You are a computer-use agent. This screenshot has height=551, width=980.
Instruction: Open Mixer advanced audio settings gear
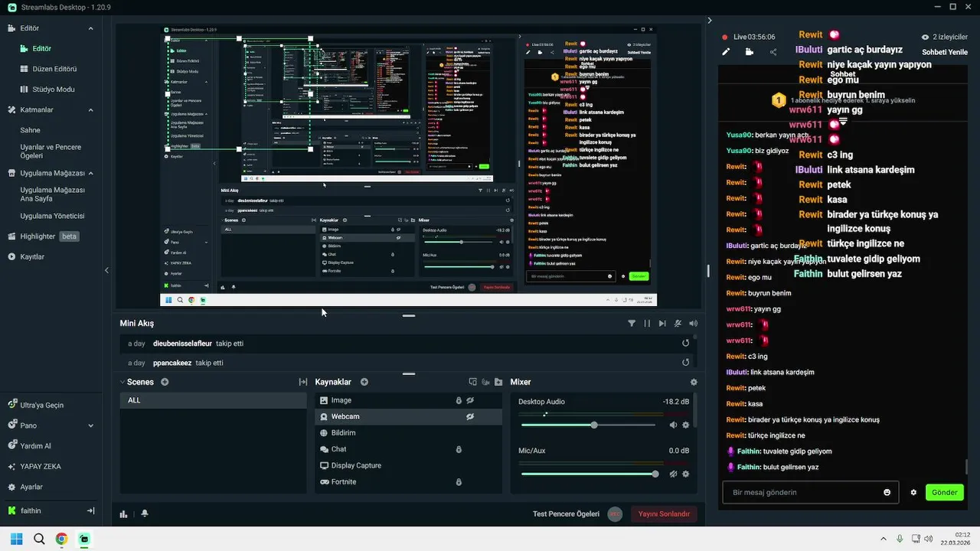[x=694, y=382]
